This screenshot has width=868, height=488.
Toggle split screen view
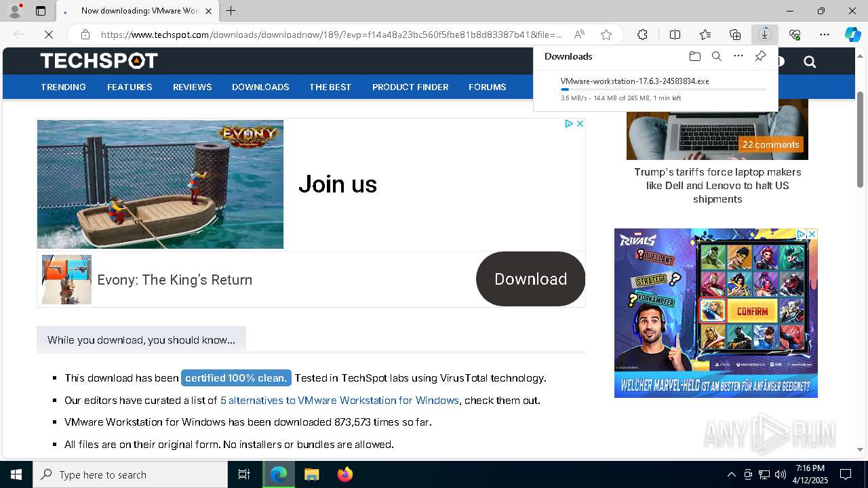pyautogui.click(x=675, y=35)
